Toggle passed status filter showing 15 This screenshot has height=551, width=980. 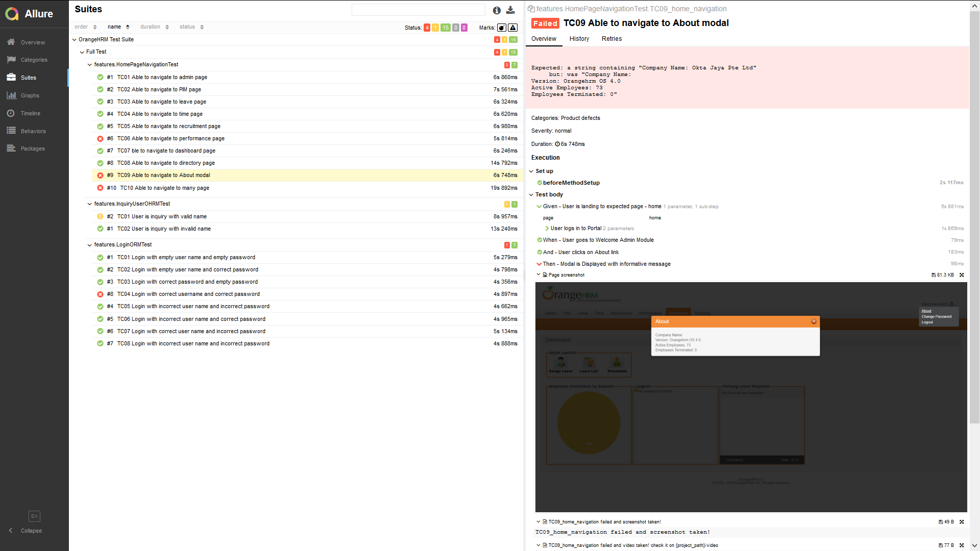point(446,28)
